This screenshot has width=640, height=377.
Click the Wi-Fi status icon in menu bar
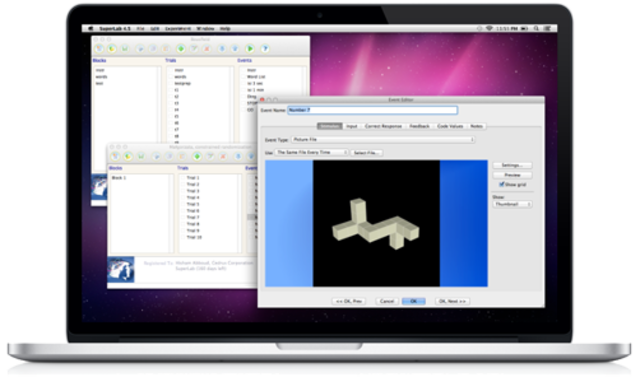[x=489, y=29]
